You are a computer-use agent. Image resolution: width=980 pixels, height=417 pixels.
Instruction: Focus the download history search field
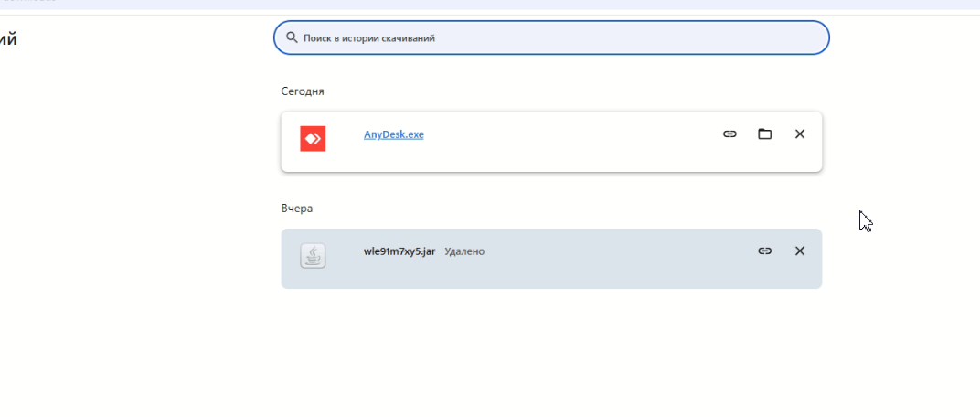(x=551, y=37)
